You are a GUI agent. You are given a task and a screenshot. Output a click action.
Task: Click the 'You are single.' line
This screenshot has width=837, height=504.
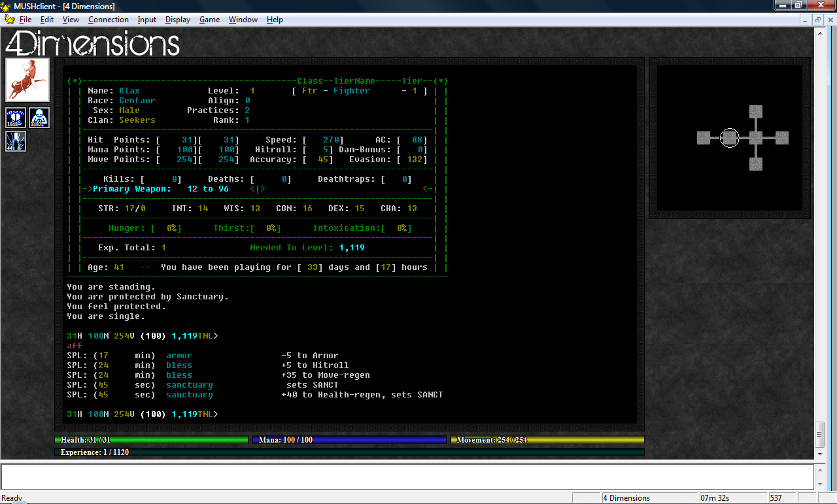(x=106, y=316)
